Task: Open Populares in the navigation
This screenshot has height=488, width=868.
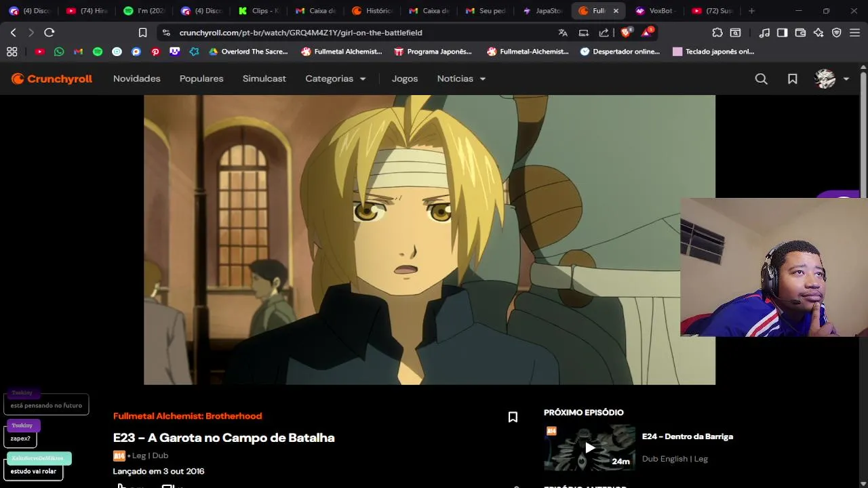Action: click(201, 79)
